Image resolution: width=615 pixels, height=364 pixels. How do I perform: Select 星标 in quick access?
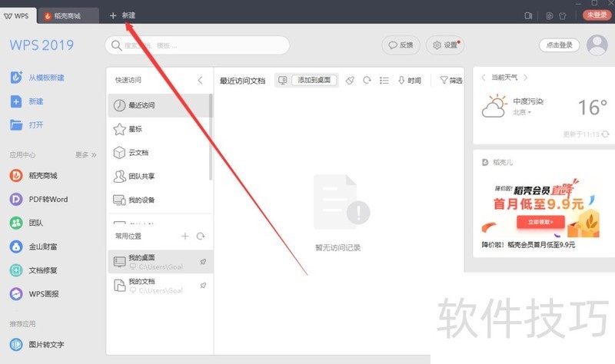click(x=158, y=129)
